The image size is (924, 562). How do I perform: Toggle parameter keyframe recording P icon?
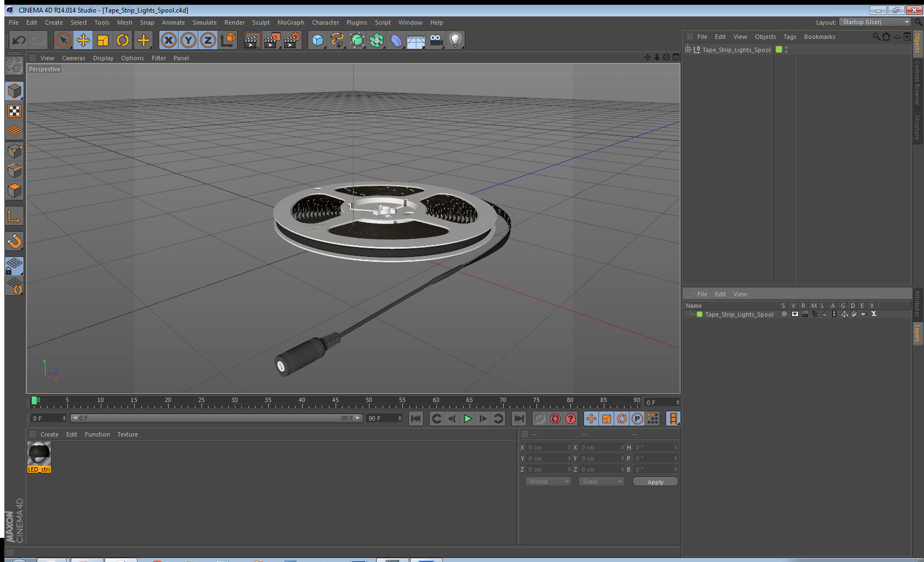637,418
